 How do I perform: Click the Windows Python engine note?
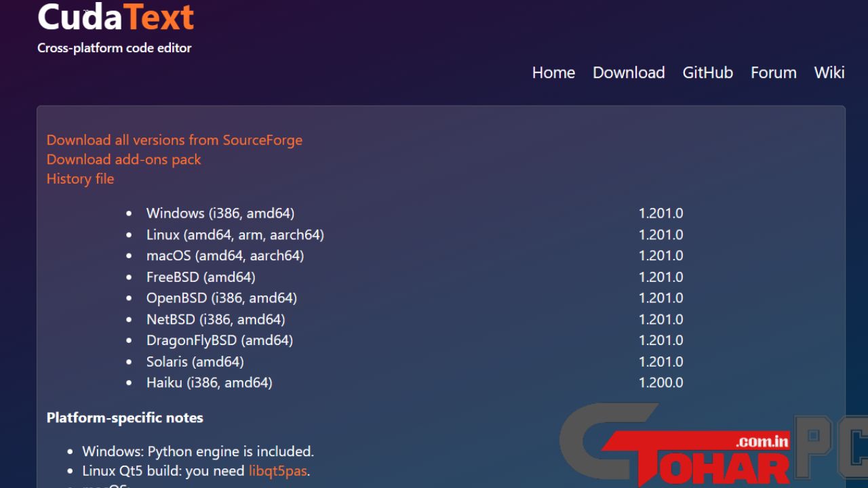198,451
